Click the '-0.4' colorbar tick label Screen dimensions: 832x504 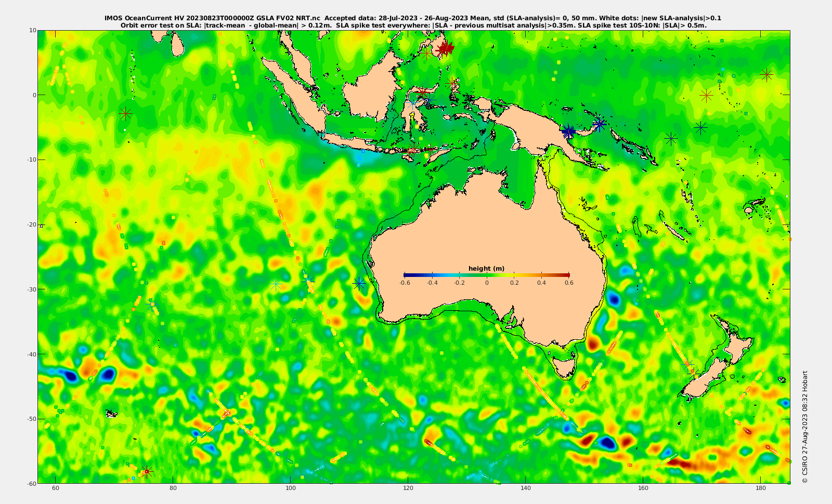click(432, 283)
